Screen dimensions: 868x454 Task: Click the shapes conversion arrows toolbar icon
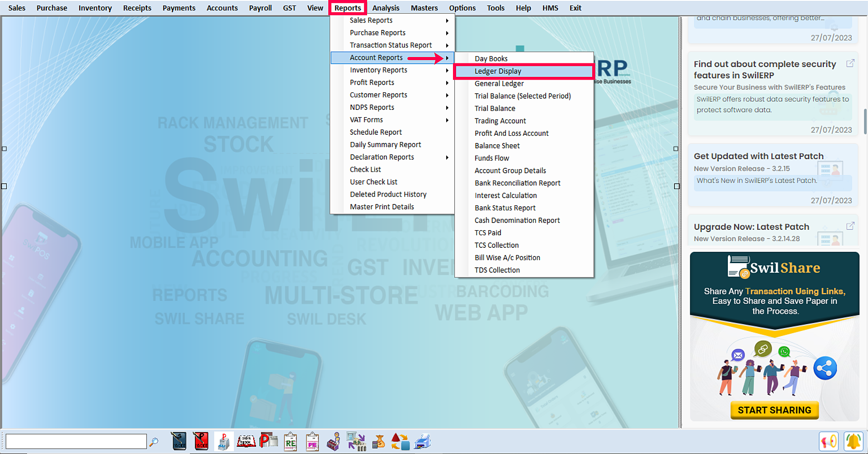[x=400, y=441]
